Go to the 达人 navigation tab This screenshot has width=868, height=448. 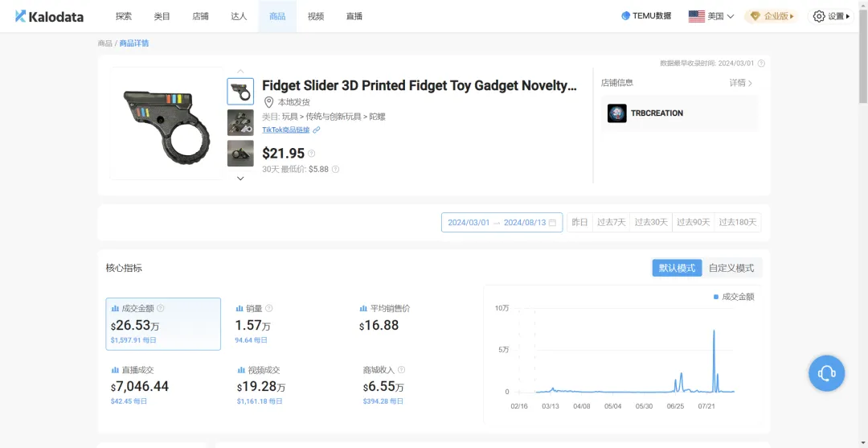point(239,16)
